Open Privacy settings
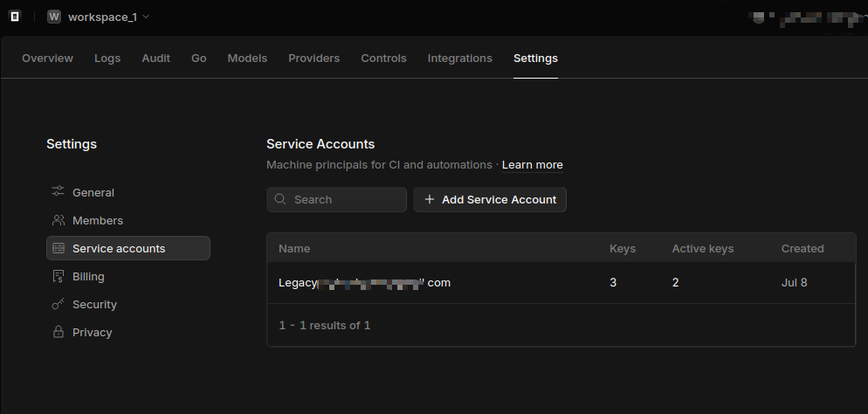The height and width of the screenshot is (414, 868). [x=127, y=332]
